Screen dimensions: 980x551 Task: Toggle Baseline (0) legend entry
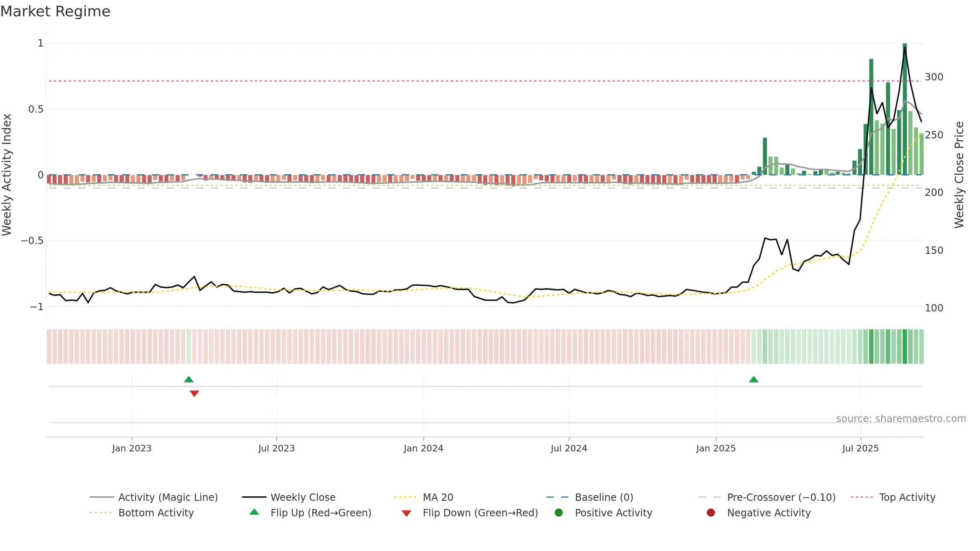(x=590, y=497)
